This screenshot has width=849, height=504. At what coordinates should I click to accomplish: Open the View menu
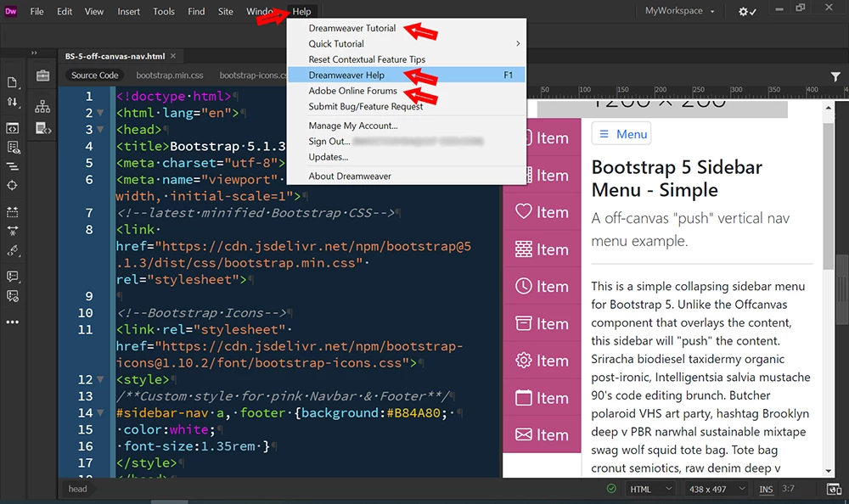click(93, 11)
